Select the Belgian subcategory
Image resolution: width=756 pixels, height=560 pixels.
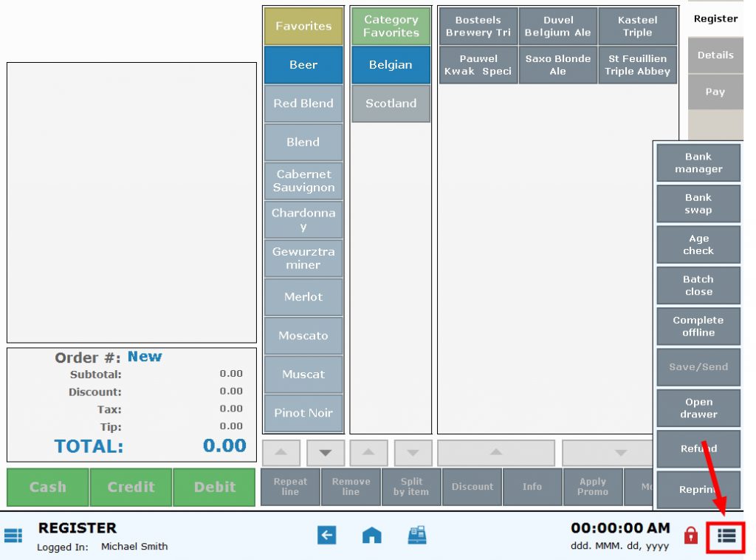pyautogui.click(x=391, y=64)
